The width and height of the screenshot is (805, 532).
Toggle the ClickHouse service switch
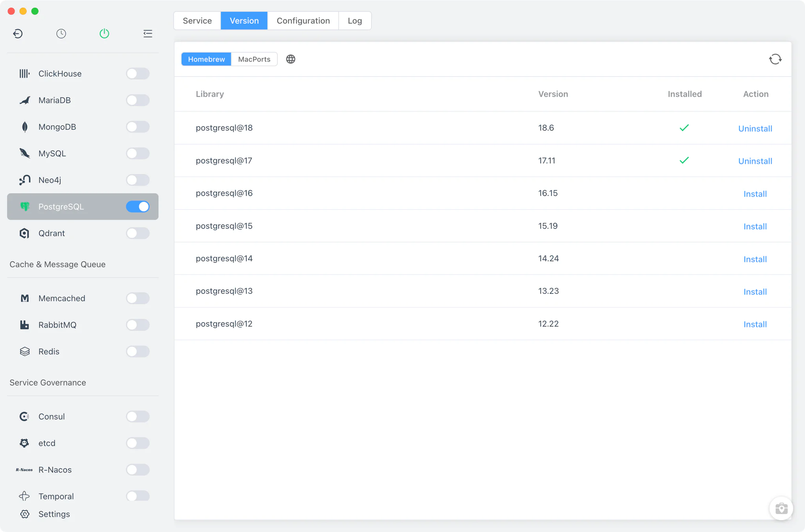(138, 74)
